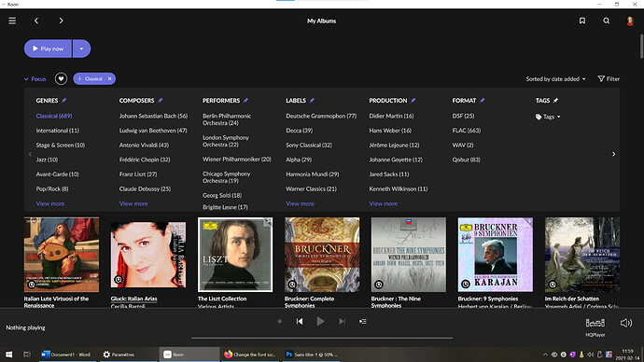Pin the Tags column
The image size is (644, 362).
555,100
